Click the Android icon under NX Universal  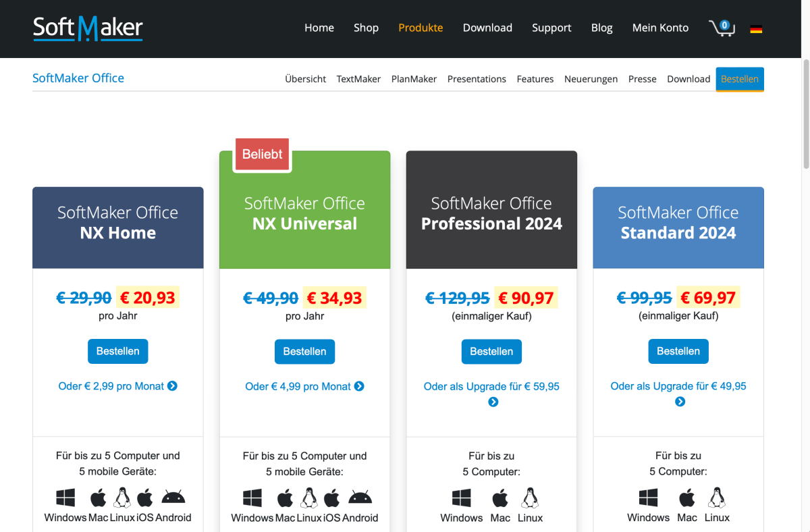pyautogui.click(x=360, y=498)
